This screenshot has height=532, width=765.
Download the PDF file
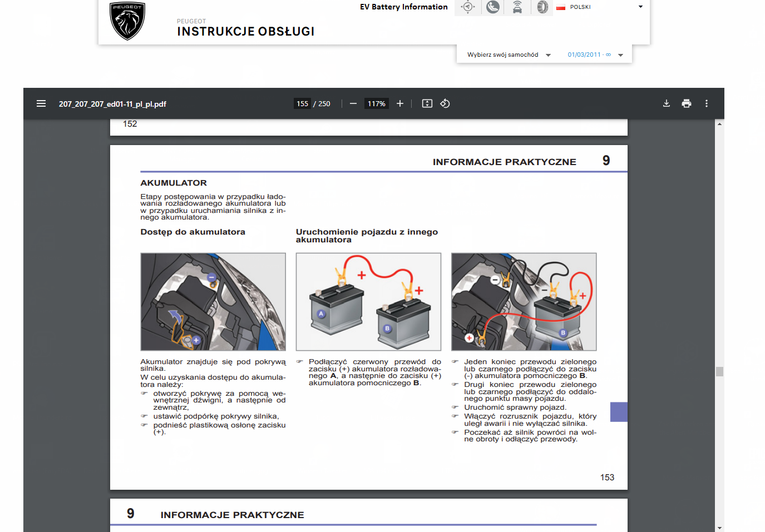pos(667,103)
